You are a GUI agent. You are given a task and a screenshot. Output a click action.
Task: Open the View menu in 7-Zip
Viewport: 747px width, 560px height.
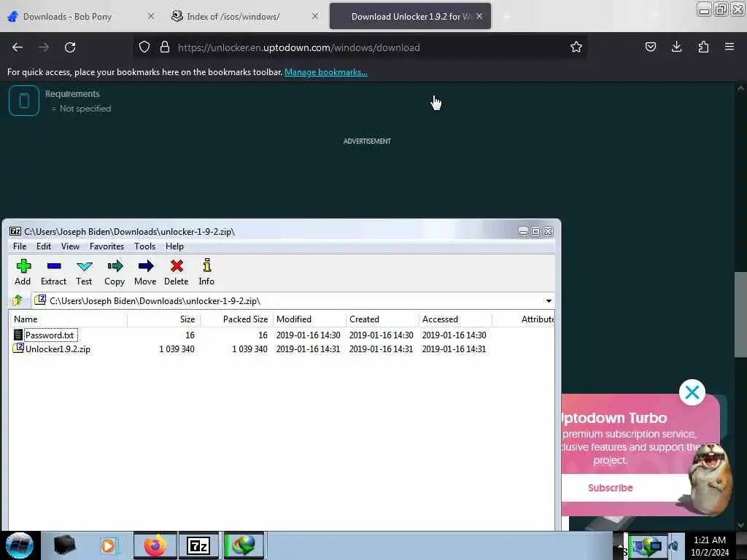point(70,246)
